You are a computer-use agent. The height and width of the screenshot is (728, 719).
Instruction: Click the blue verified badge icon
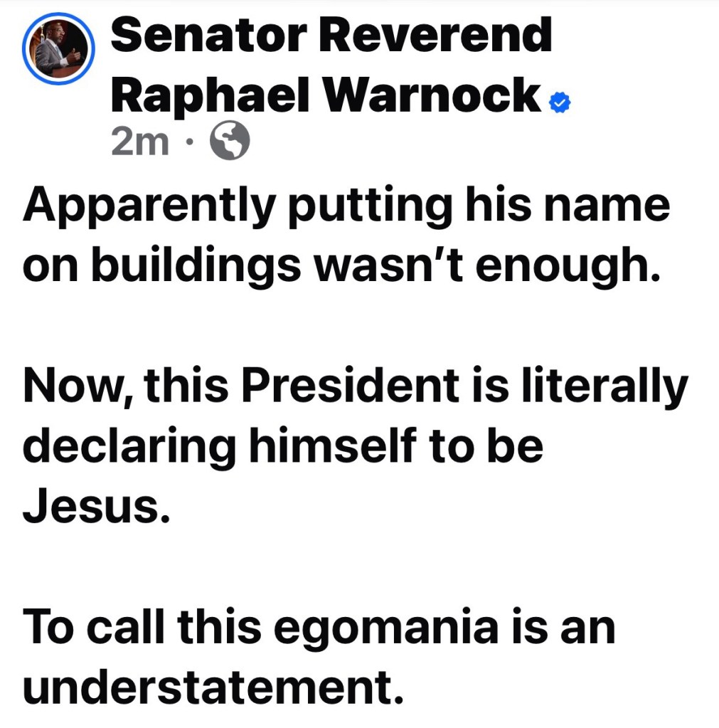(560, 103)
